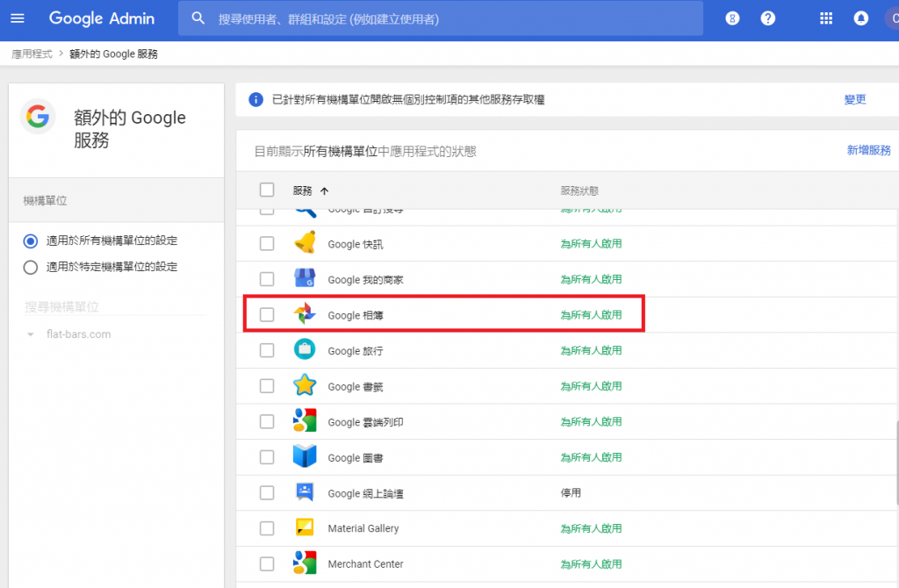
Task: Open the Google 我的商家 service name
Action: 365,280
